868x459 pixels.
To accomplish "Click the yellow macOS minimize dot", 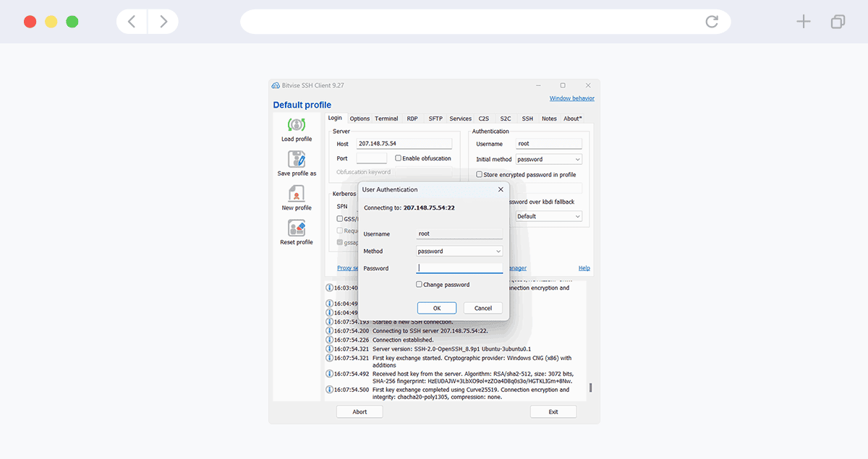I will tap(51, 22).
